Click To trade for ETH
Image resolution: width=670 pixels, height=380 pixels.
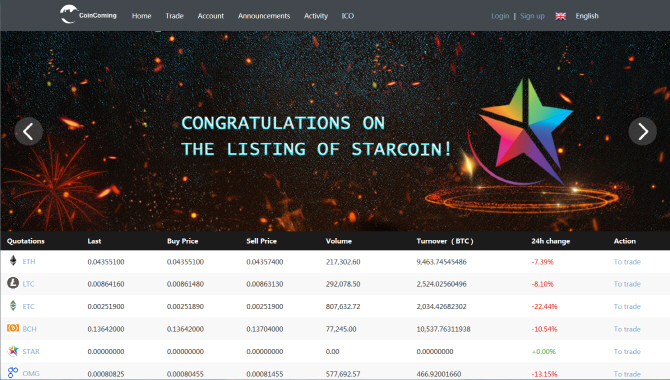627,262
